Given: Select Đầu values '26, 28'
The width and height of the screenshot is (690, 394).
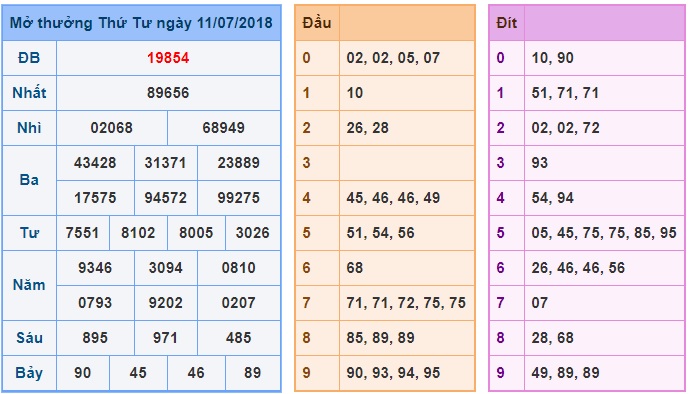Looking at the screenshot, I should tap(367, 128).
